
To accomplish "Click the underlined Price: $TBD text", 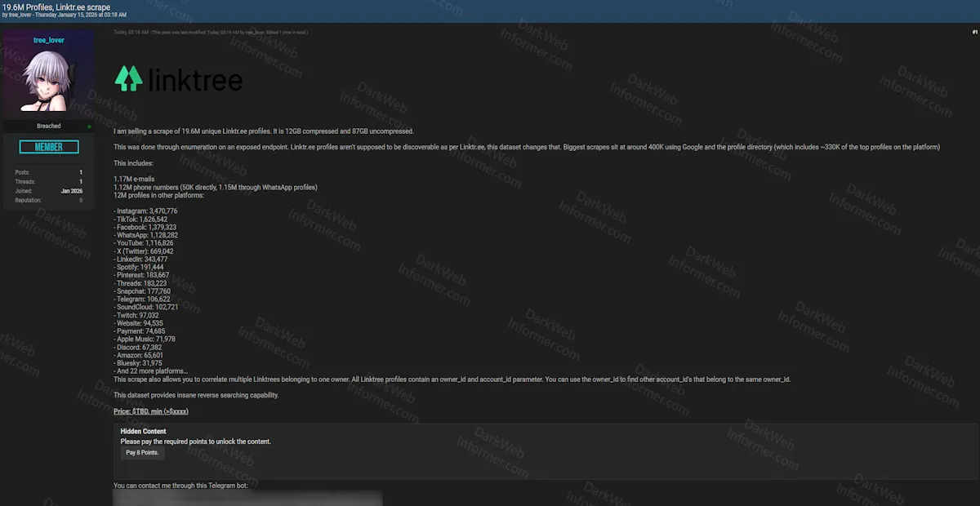I will pyautogui.click(x=149, y=411).
